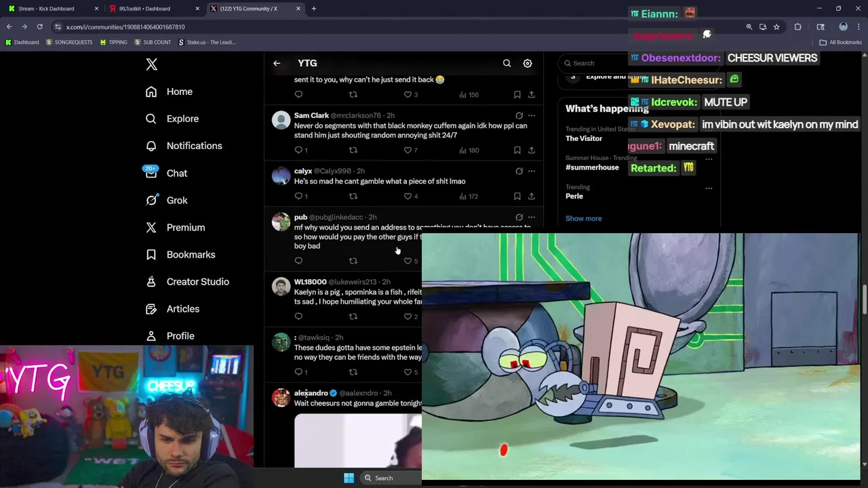Go to Home in X sidebar
Screen dimensions: 868x488
[170, 91]
